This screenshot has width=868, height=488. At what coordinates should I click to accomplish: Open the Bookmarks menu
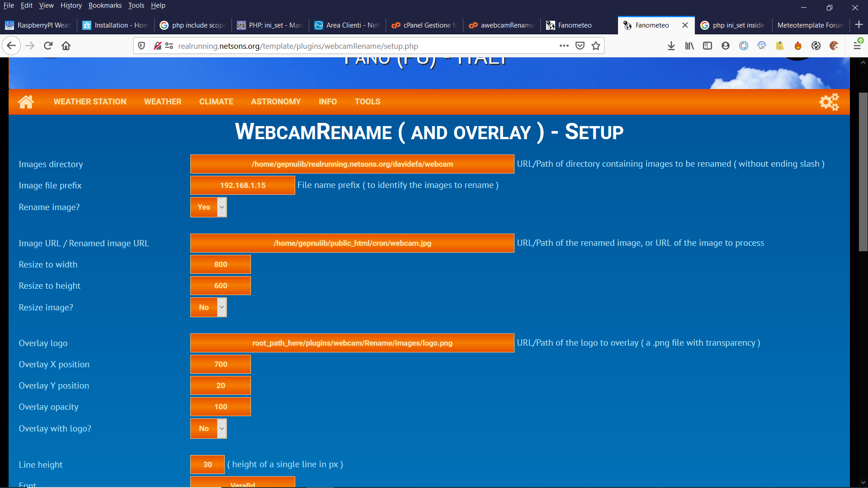(x=105, y=5)
